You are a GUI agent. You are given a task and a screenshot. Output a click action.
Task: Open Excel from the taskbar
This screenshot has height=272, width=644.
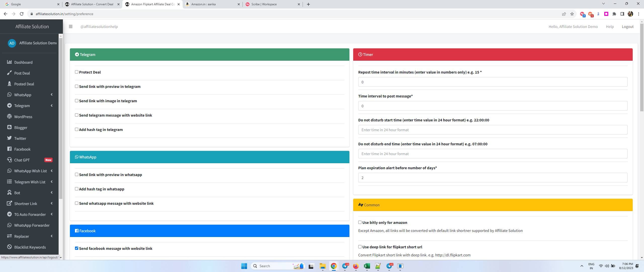coord(367,266)
